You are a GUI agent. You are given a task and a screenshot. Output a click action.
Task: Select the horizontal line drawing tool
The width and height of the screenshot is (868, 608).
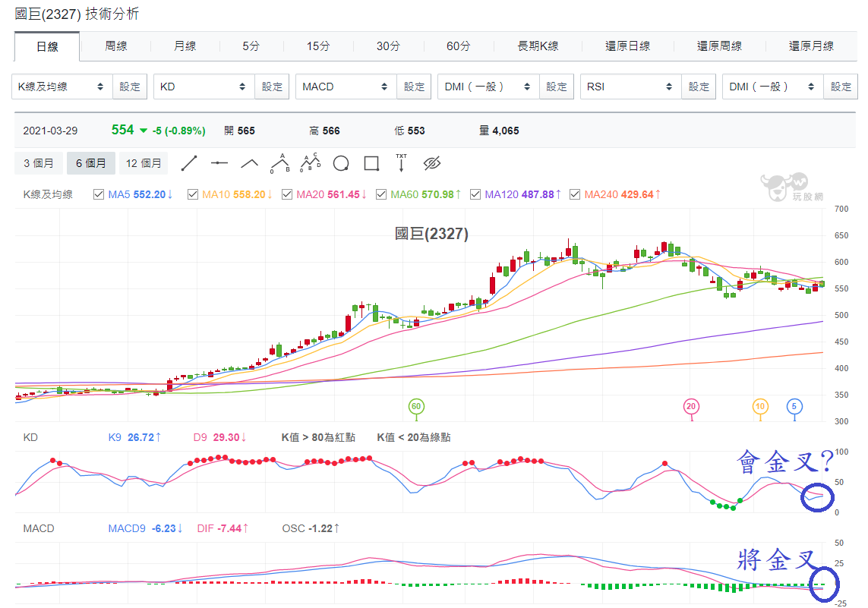click(219, 163)
